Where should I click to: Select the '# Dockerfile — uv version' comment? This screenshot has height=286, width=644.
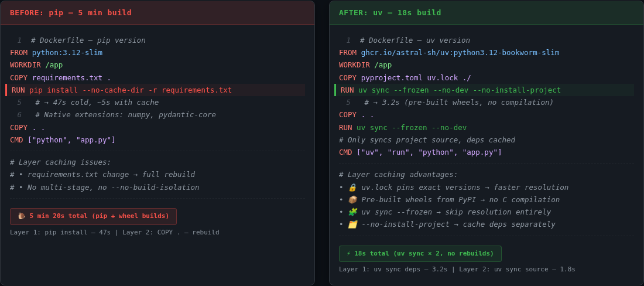(415, 40)
